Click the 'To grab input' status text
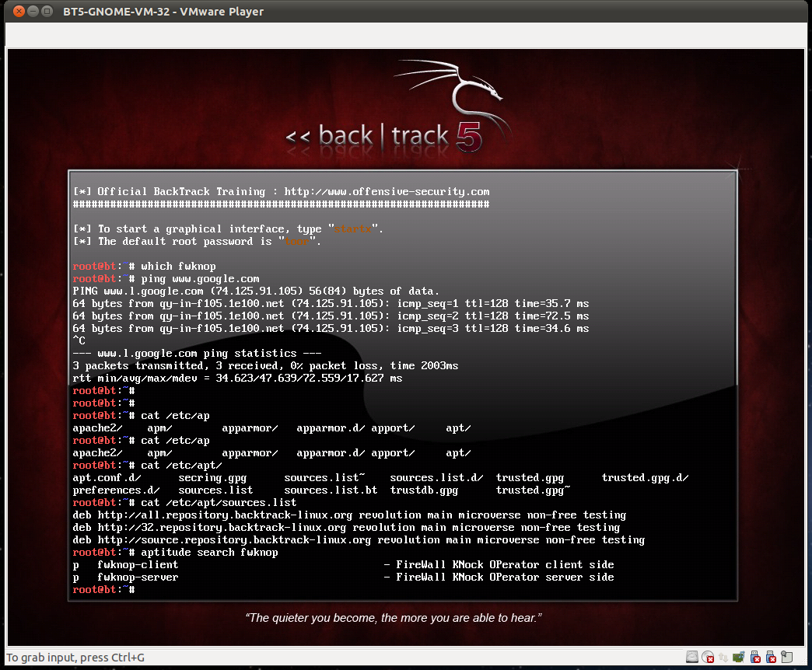The image size is (812, 670). click(x=75, y=658)
